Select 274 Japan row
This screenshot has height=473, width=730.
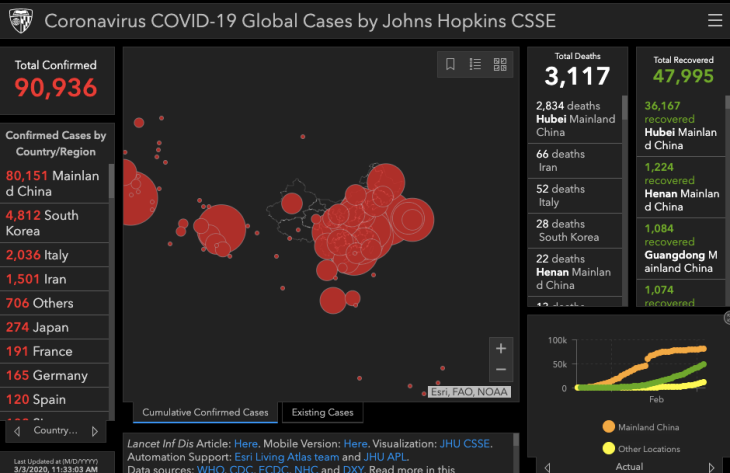tap(54, 327)
